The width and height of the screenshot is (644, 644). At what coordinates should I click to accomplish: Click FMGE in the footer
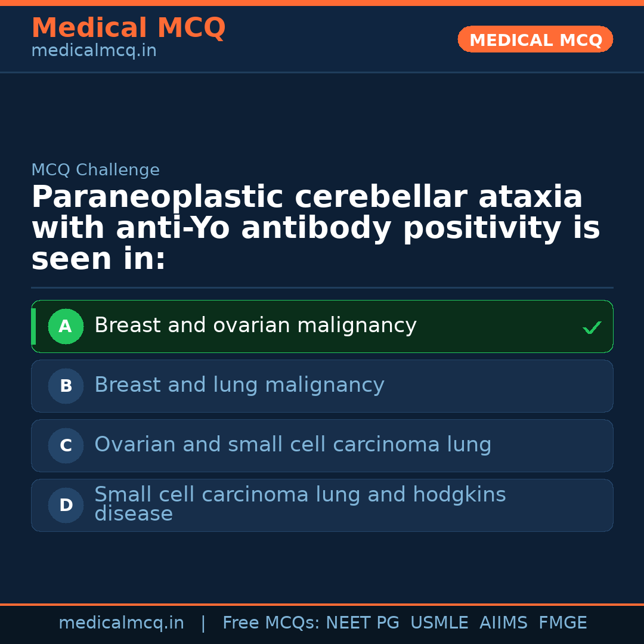(x=563, y=623)
